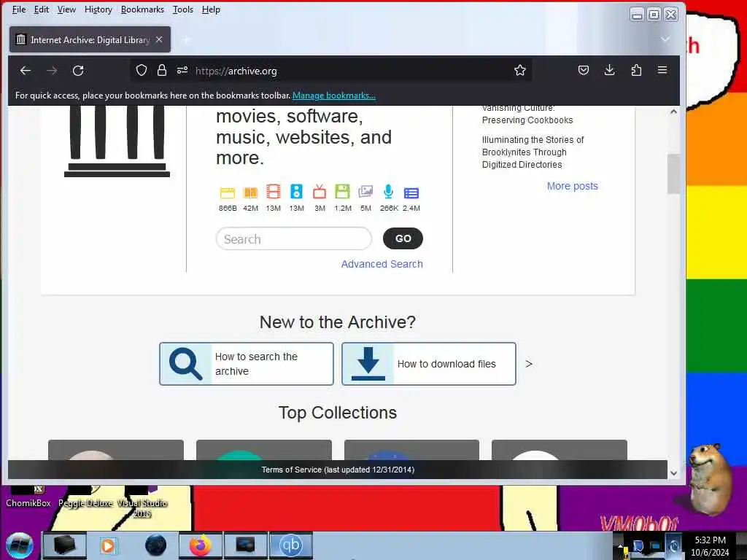Click the archive Search input box

coord(294,238)
